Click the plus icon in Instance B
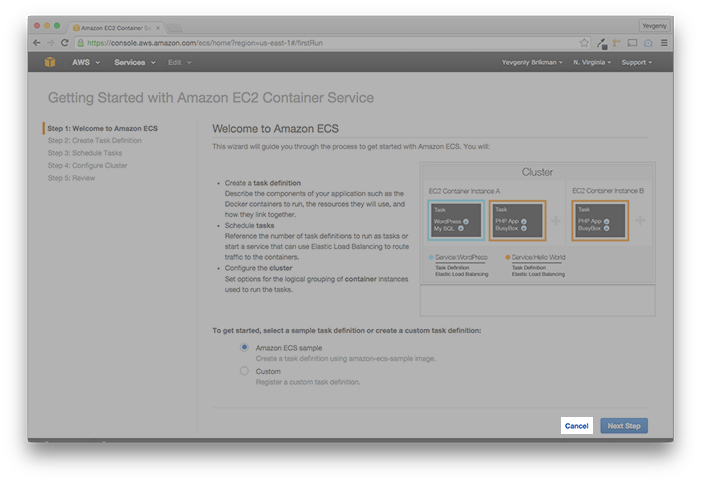The image size is (701, 482). point(640,220)
